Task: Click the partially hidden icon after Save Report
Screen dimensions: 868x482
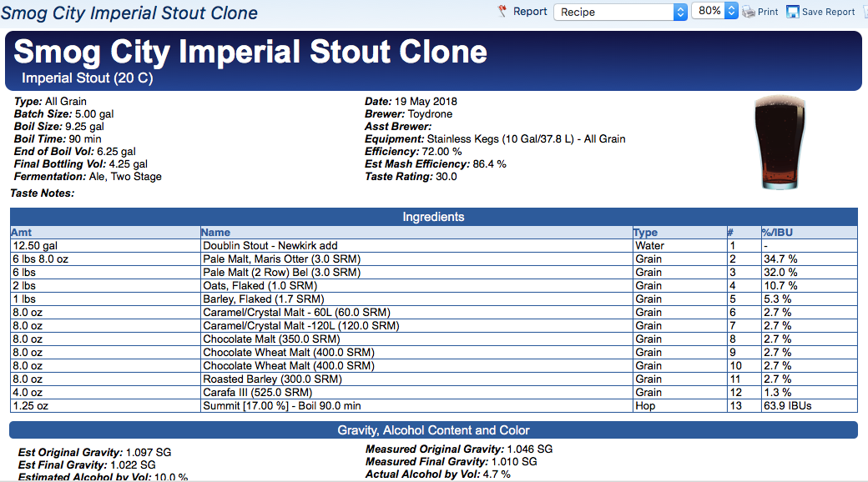Action: (864, 12)
